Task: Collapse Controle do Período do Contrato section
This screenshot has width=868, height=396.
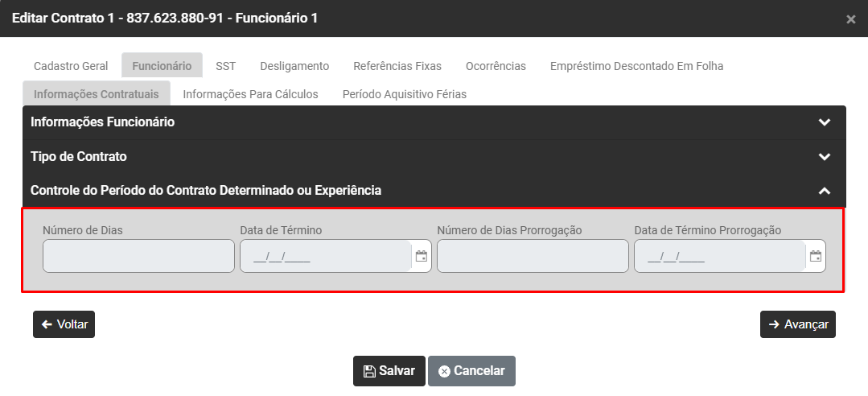Action: pyautogui.click(x=824, y=191)
